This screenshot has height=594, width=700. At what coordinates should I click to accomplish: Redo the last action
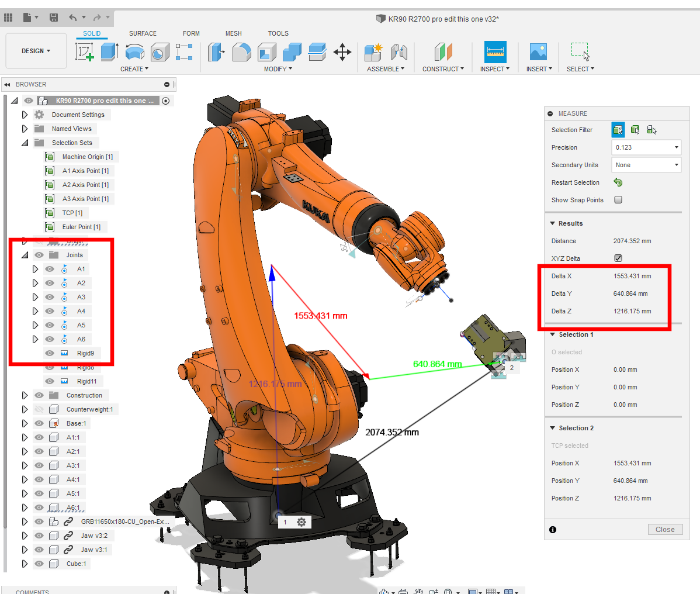point(97,18)
